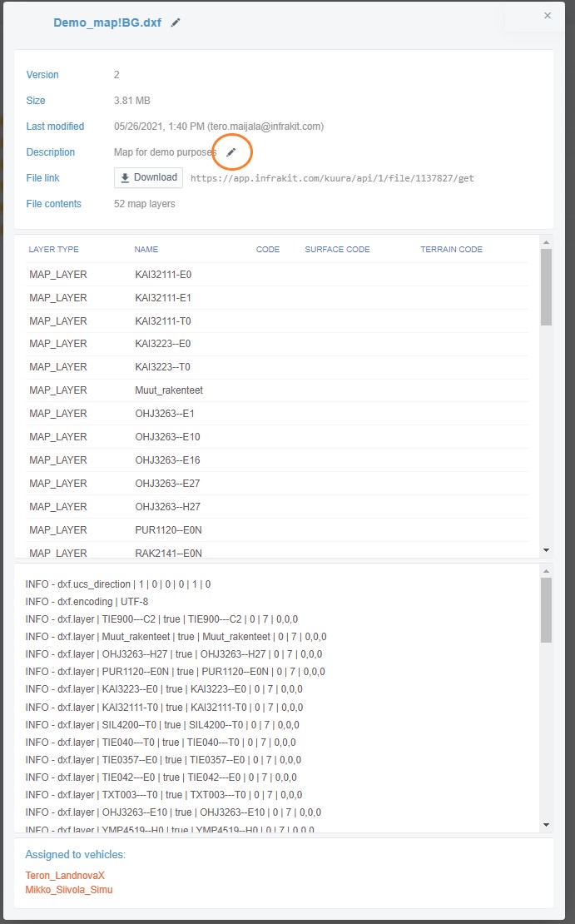Select layer row KAI32111-E0
Viewport: 575px width, 924px height.
point(277,275)
